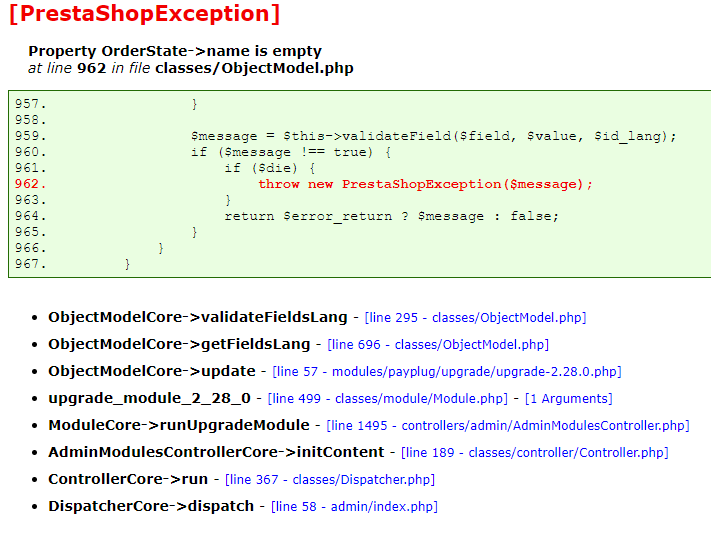Click the red line number 962
This screenshot has width=711, height=536.
[30, 184]
